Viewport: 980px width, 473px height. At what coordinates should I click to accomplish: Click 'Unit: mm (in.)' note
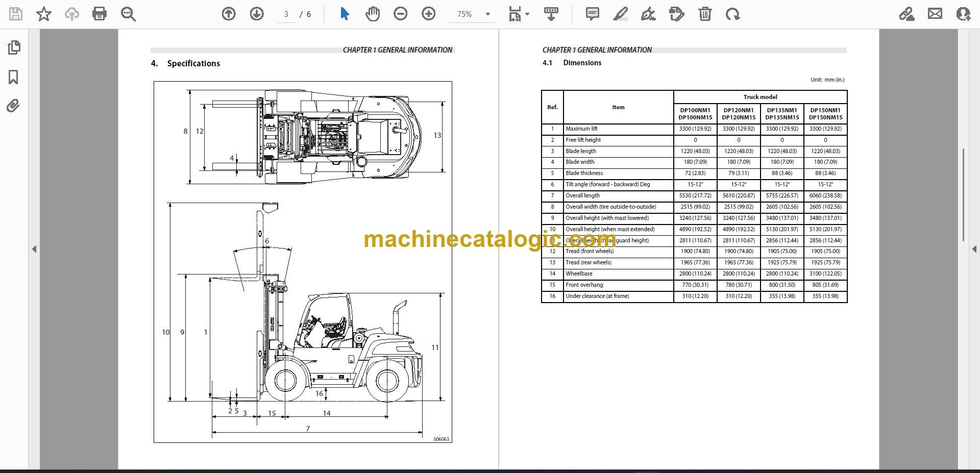click(827, 80)
